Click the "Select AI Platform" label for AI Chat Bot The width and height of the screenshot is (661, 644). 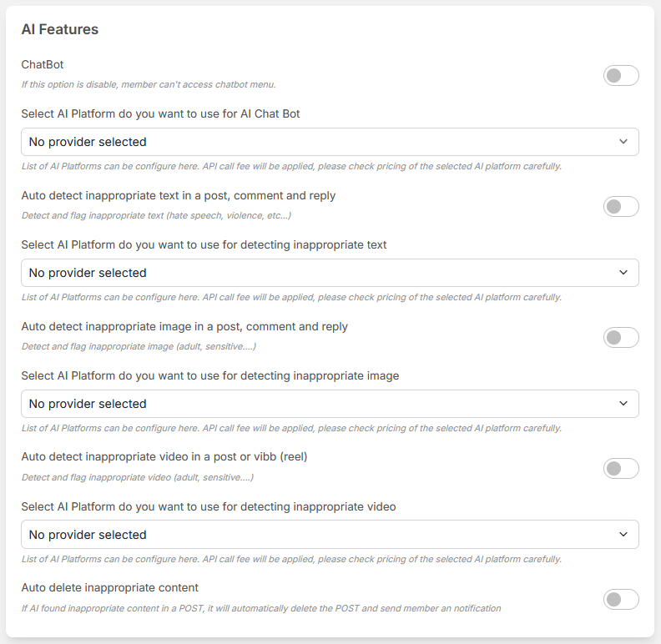click(x=160, y=113)
